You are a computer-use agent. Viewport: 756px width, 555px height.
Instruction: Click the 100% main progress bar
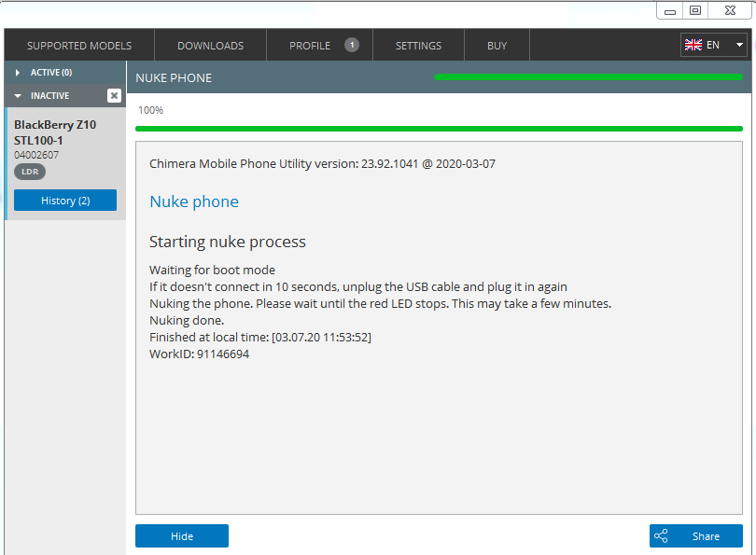(439, 129)
